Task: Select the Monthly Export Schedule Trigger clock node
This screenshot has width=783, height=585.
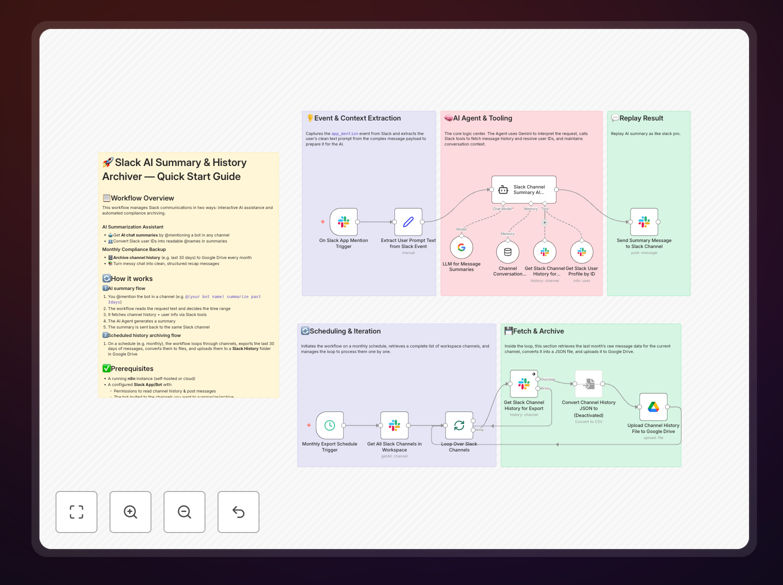Action: click(x=330, y=425)
